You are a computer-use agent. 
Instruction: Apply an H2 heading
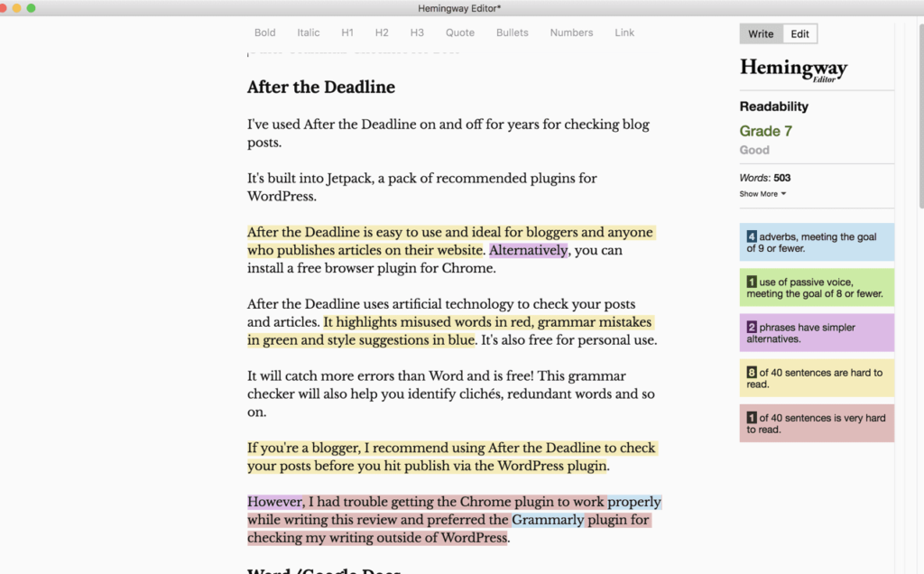pos(381,32)
